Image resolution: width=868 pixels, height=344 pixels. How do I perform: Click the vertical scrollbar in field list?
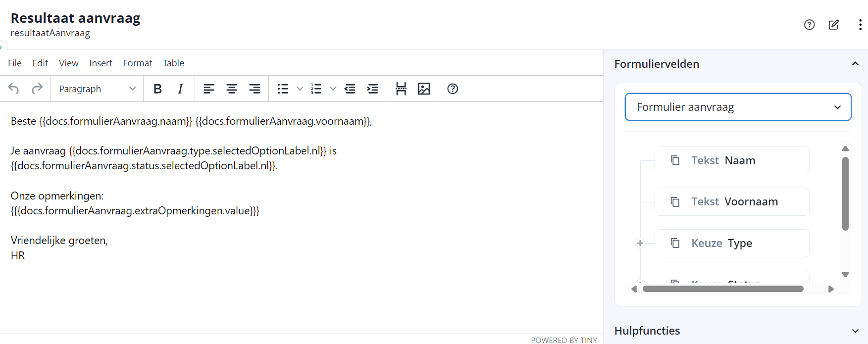coord(845,194)
